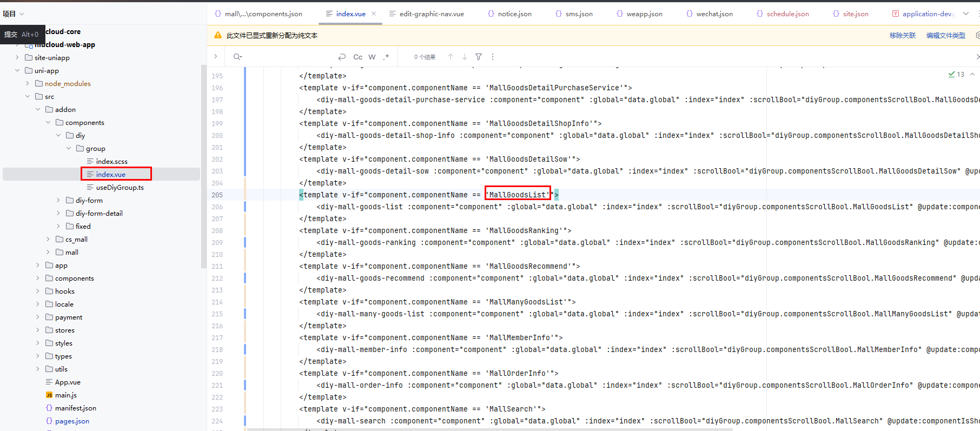Viewport: 980px width, 431px height.
Task: Expand the node_modules folder
Action: [28, 84]
